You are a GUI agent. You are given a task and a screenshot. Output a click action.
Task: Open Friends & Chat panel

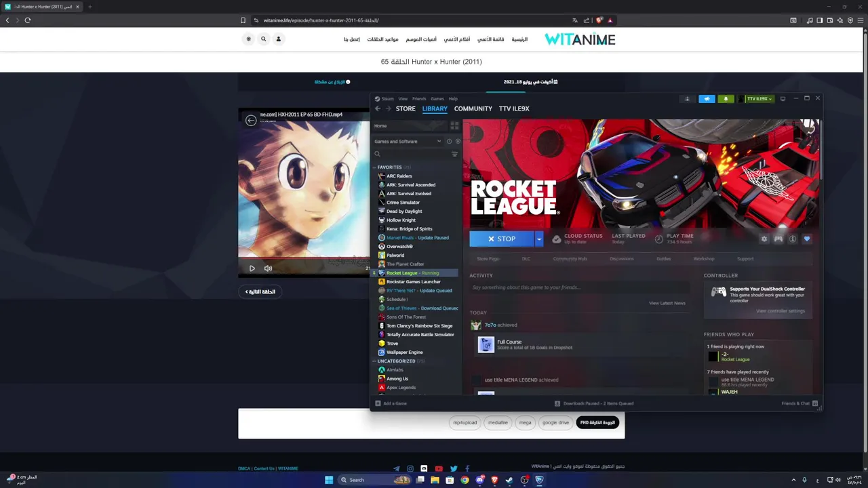800,403
